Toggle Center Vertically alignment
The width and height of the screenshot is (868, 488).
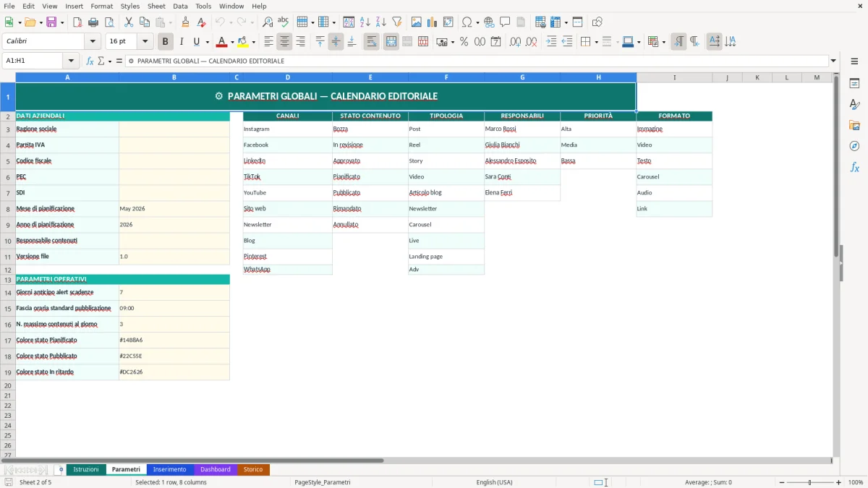pos(336,42)
